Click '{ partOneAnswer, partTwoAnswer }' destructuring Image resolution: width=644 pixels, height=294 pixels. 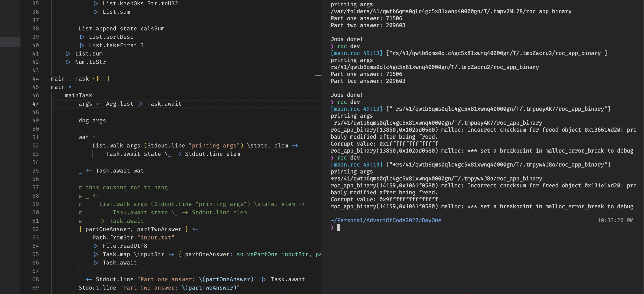tap(133, 229)
